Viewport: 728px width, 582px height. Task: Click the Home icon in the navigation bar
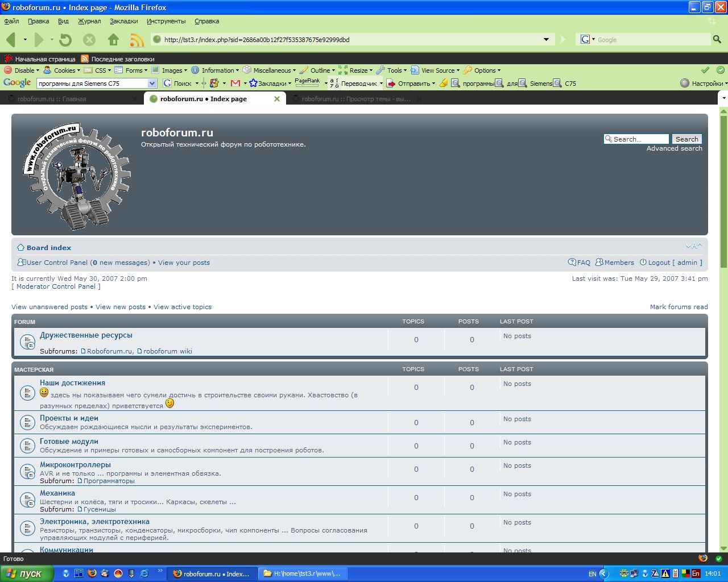coord(113,40)
